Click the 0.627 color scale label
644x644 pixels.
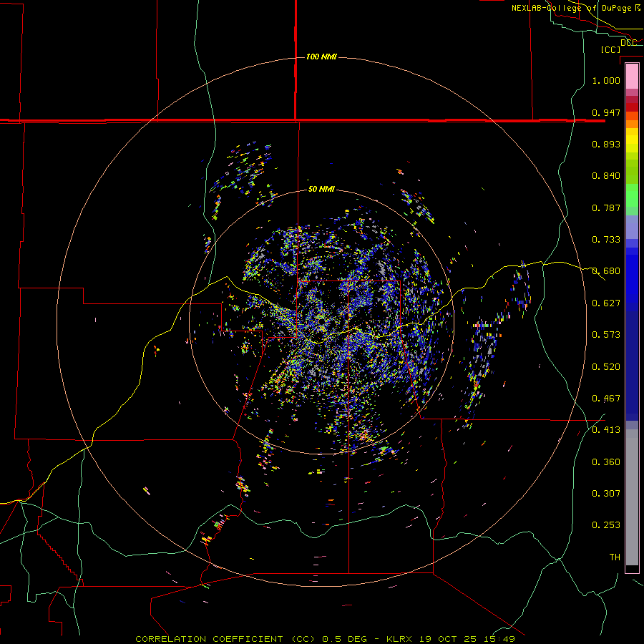606,303
